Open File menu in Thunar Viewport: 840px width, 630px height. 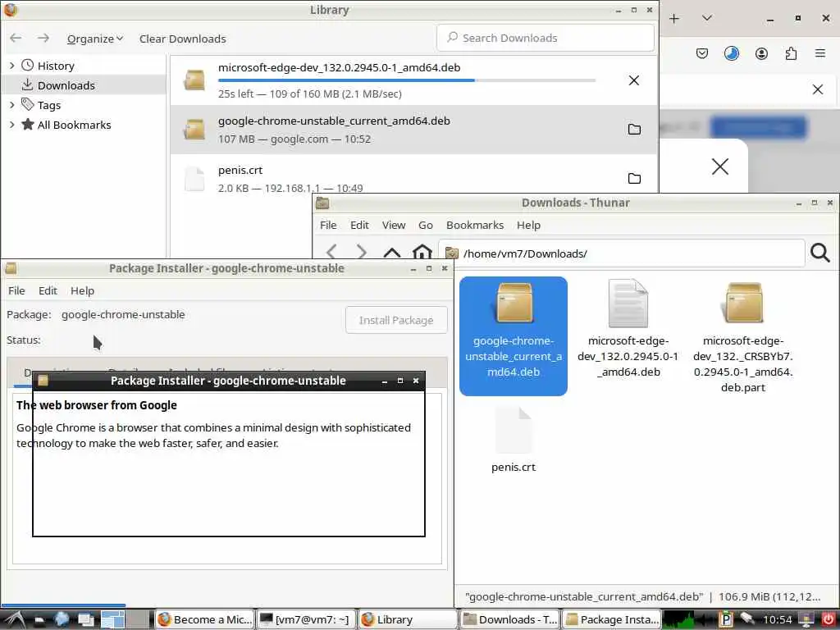(328, 225)
